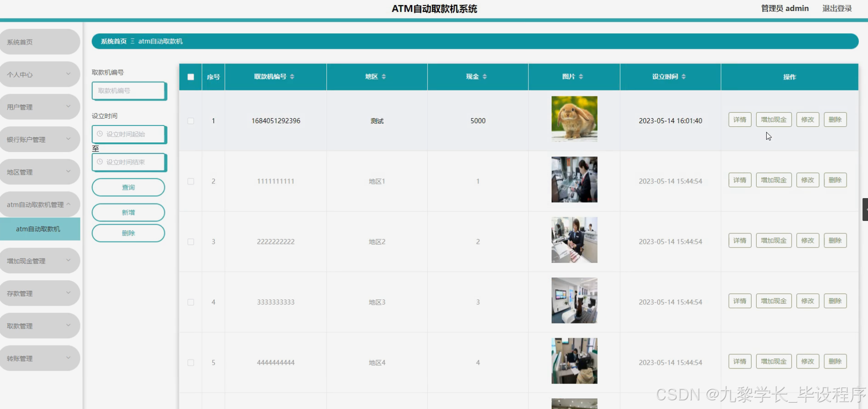Click the 查询 search button
The width and height of the screenshot is (868, 409).
click(128, 187)
